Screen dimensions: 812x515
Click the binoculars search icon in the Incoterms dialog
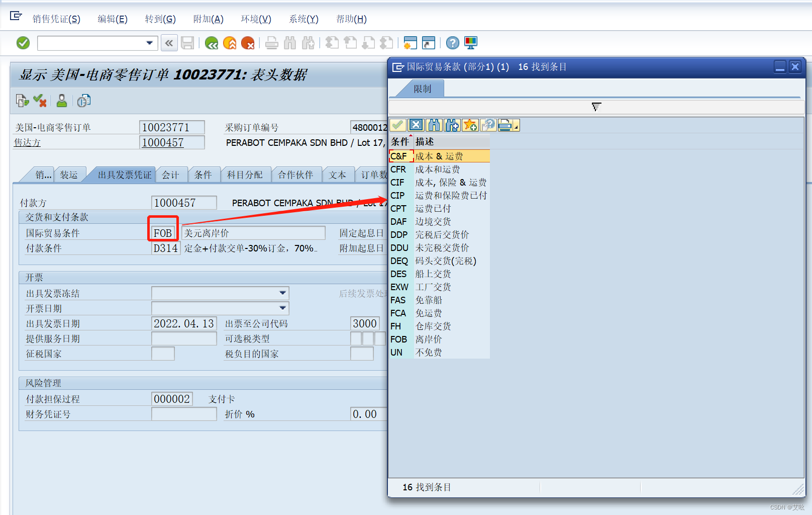[x=434, y=125]
